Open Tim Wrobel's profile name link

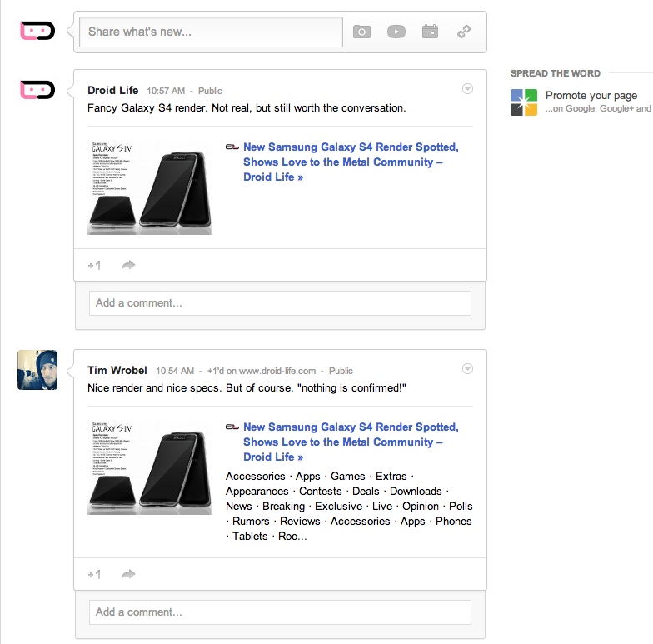point(117,370)
